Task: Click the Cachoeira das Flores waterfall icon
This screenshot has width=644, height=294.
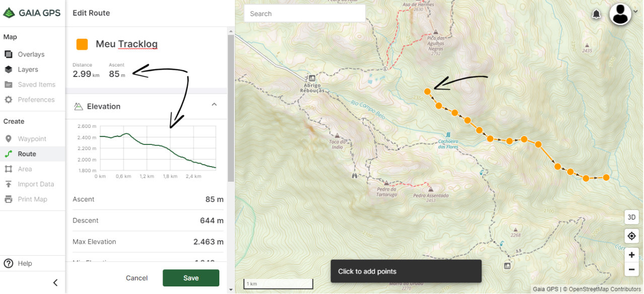Action: point(448,135)
